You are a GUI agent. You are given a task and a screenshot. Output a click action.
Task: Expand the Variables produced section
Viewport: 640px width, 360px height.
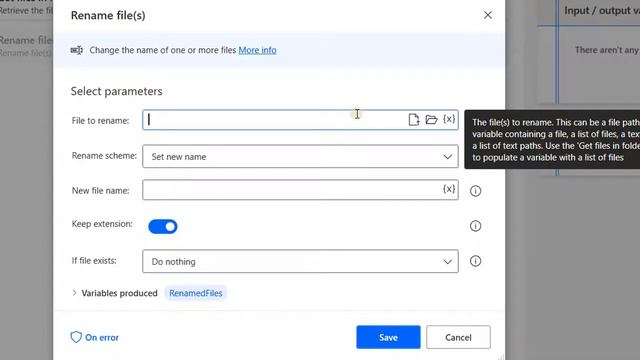74,293
